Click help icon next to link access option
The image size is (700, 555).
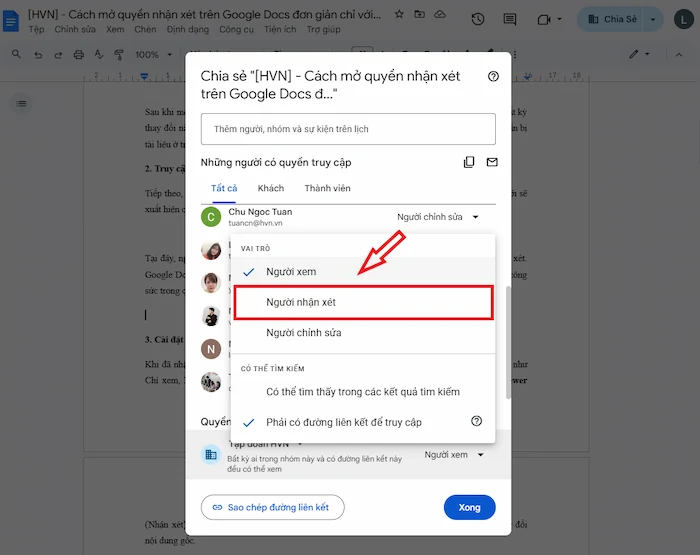(476, 421)
